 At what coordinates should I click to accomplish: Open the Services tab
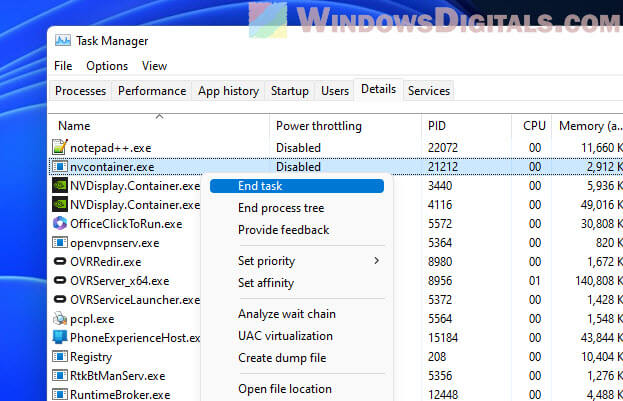tap(428, 91)
